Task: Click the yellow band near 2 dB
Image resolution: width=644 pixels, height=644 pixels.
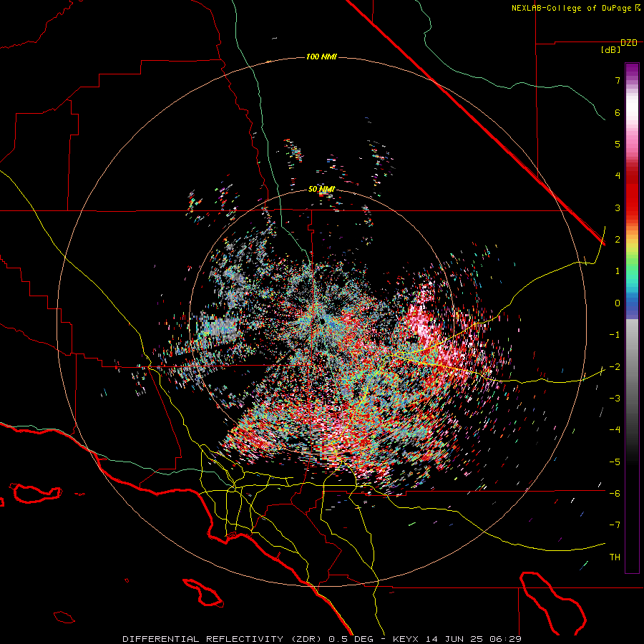Action: (632, 245)
